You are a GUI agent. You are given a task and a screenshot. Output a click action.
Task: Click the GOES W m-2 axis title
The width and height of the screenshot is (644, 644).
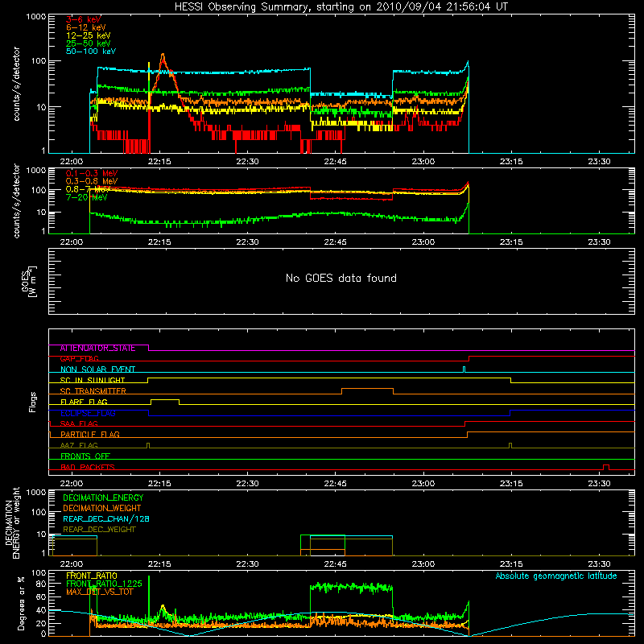pos(29,281)
